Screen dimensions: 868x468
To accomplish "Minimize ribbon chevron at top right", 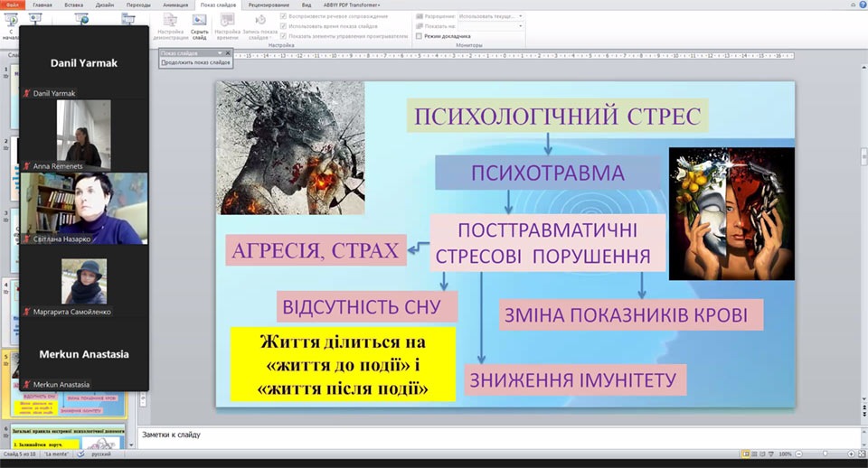I will pyautogui.click(x=854, y=5).
